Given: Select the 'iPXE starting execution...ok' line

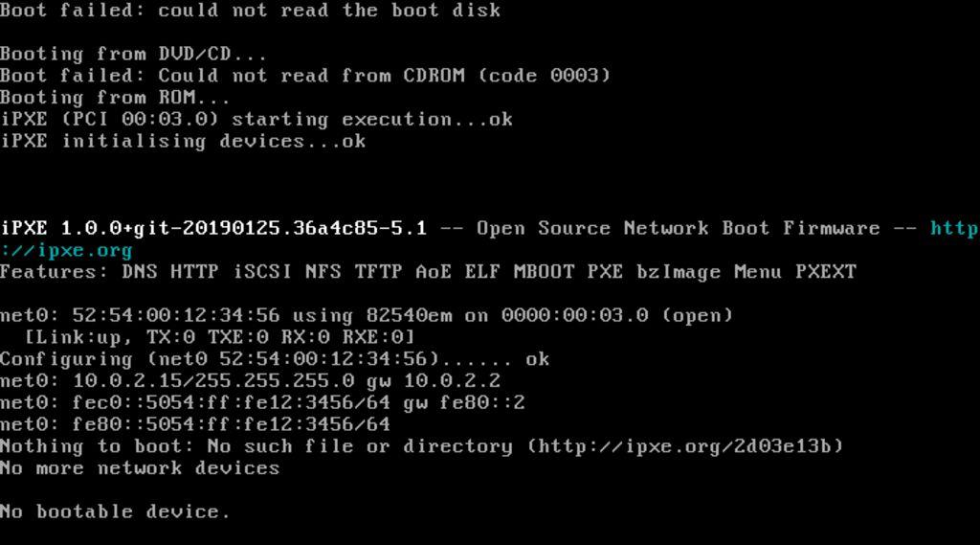Looking at the screenshot, I should pos(256,120).
